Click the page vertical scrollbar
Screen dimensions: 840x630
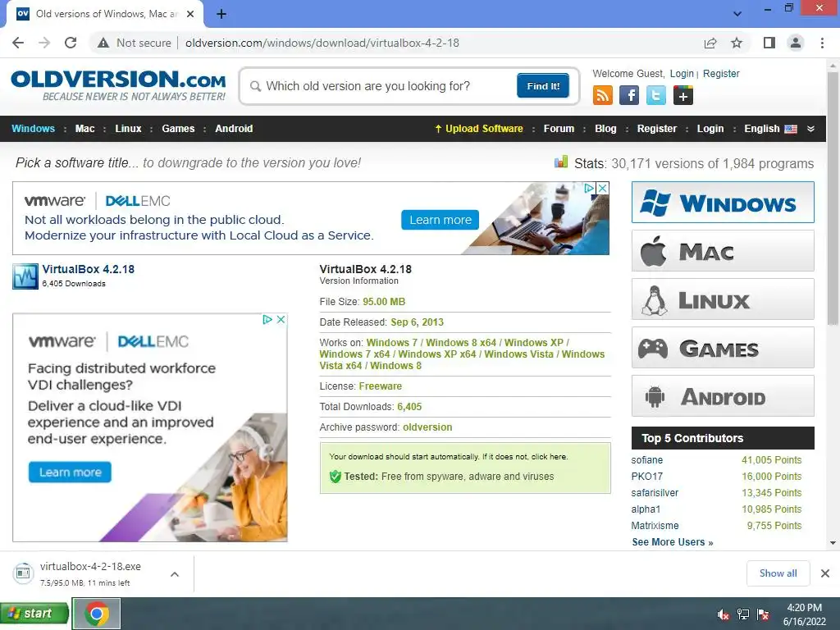tap(833, 199)
